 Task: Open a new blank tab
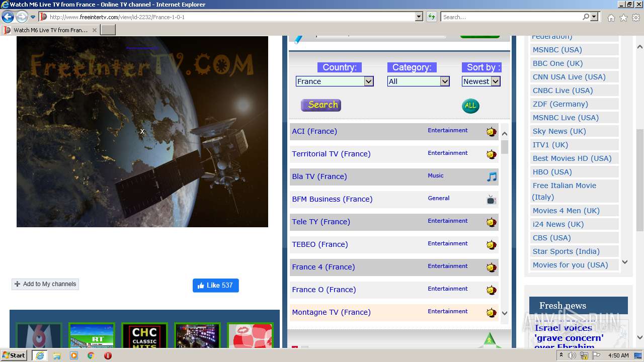[x=108, y=30]
